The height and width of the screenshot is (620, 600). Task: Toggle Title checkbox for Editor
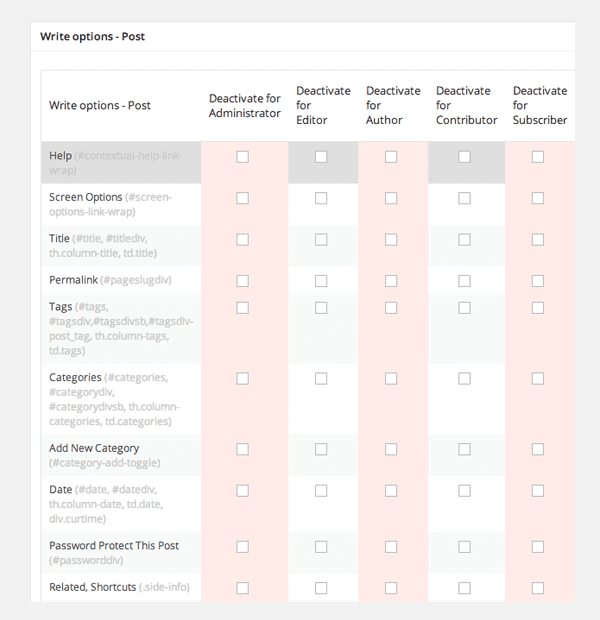(321, 240)
